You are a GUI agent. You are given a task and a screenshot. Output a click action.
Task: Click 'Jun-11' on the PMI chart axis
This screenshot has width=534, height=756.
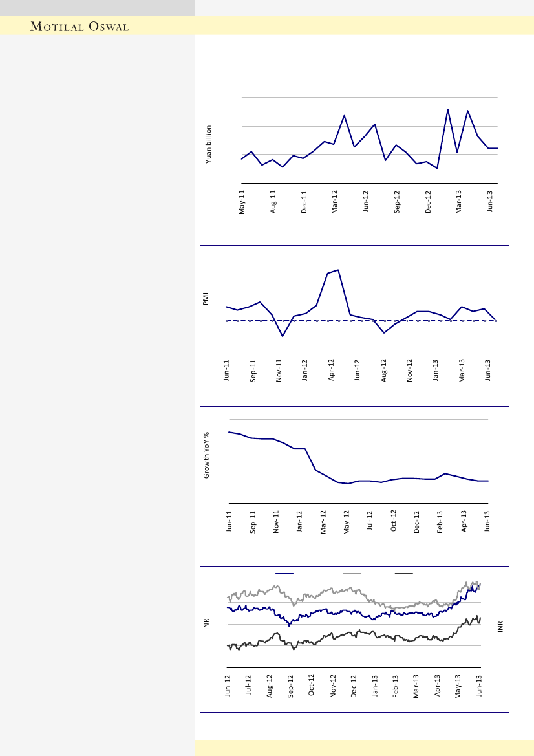227,371
